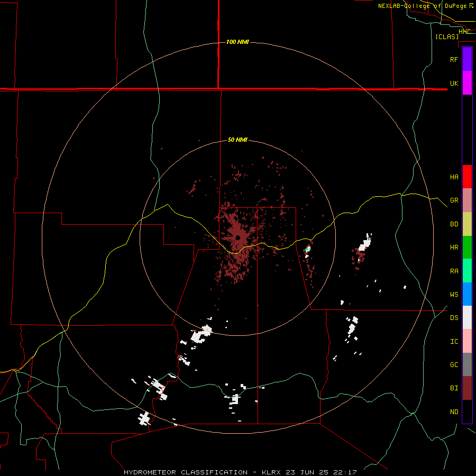Click the yellow BD legend color block

click(x=467, y=224)
